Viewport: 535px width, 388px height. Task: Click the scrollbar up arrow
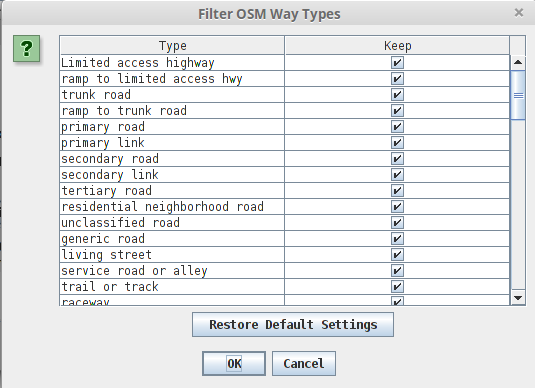[518, 62]
